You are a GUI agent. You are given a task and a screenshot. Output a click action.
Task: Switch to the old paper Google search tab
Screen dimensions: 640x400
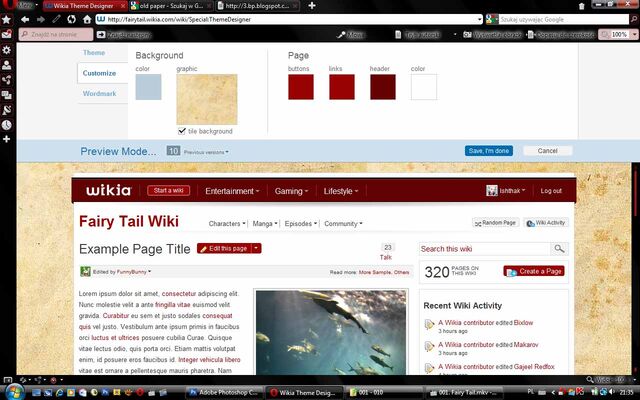click(x=171, y=6)
